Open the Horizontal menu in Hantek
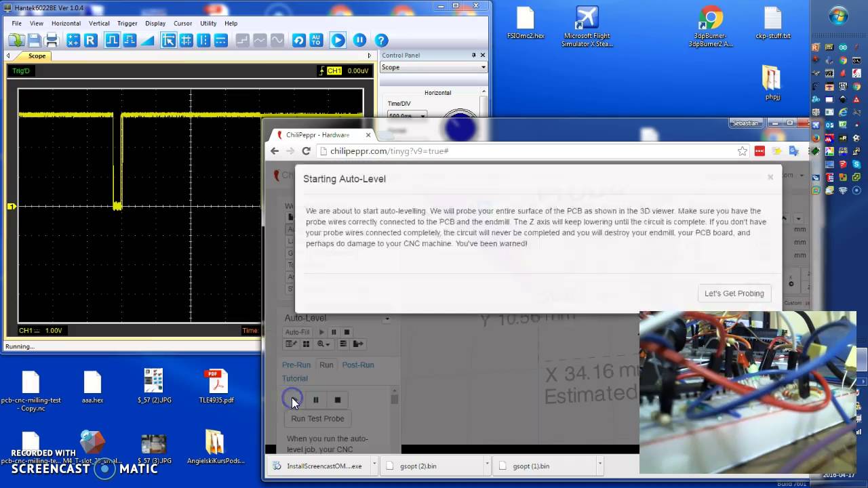This screenshot has width=868, height=488. (x=66, y=23)
